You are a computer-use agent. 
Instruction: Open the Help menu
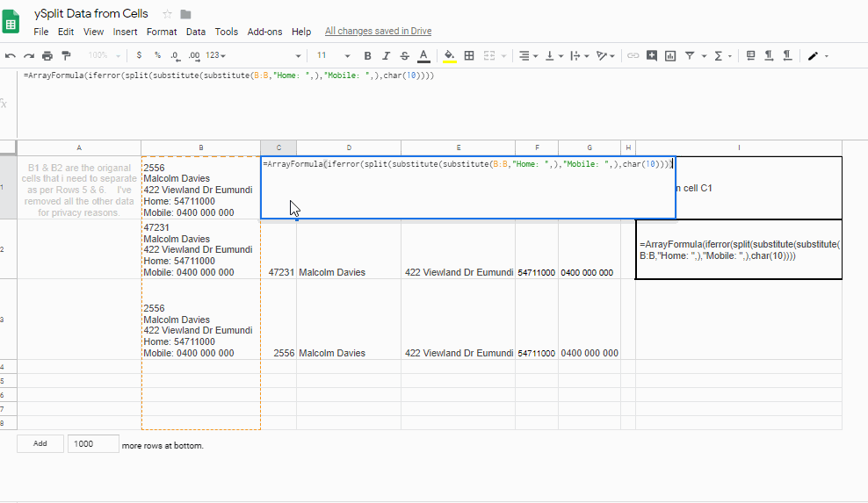(301, 32)
